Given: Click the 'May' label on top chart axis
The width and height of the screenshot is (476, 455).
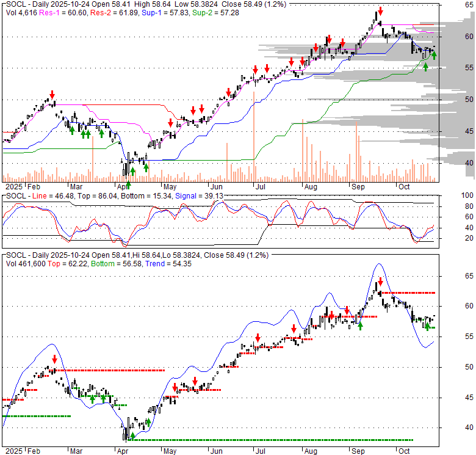Looking at the screenshot, I should point(170,187).
